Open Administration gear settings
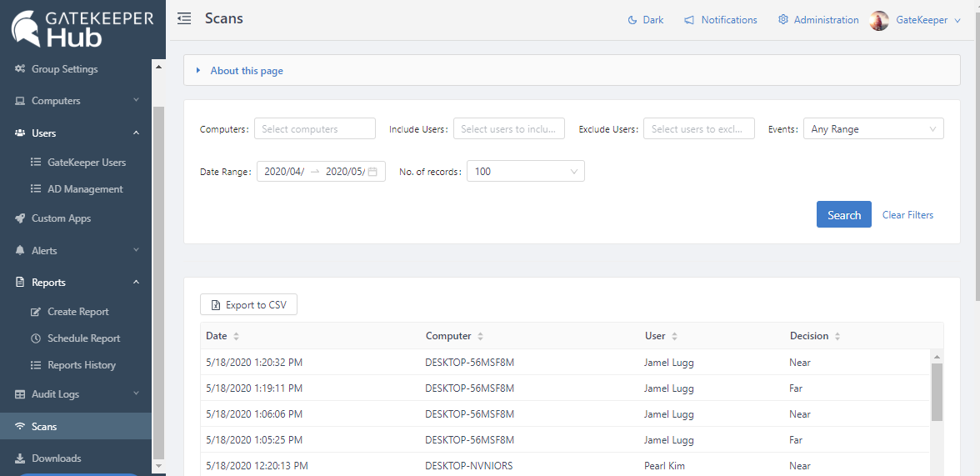The width and height of the screenshot is (980, 476). coord(782,20)
